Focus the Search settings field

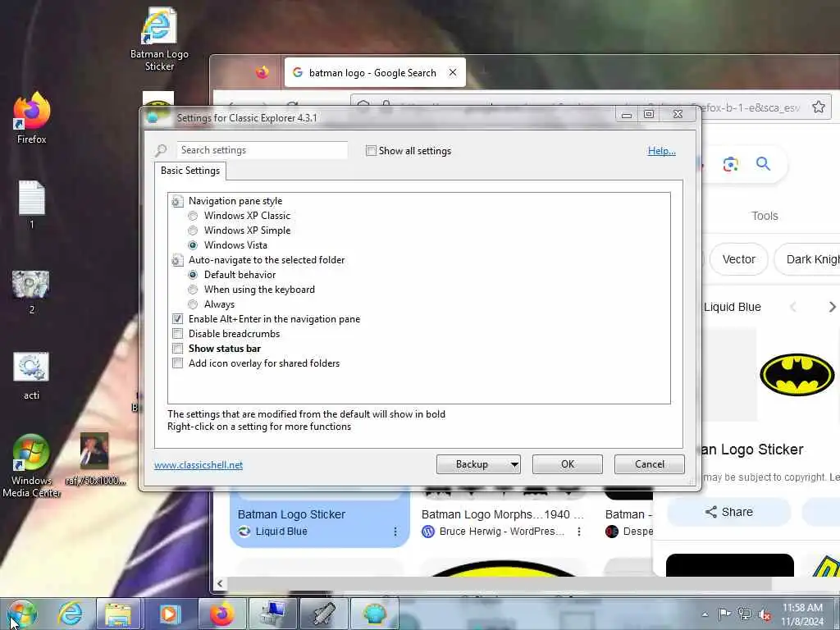(x=262, y=151)
